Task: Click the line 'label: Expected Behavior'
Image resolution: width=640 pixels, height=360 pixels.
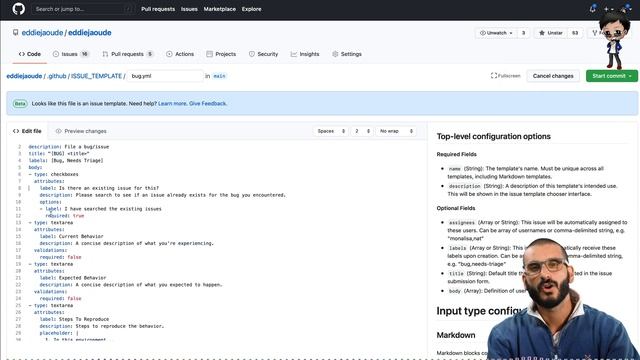Action: coord(73,278)
